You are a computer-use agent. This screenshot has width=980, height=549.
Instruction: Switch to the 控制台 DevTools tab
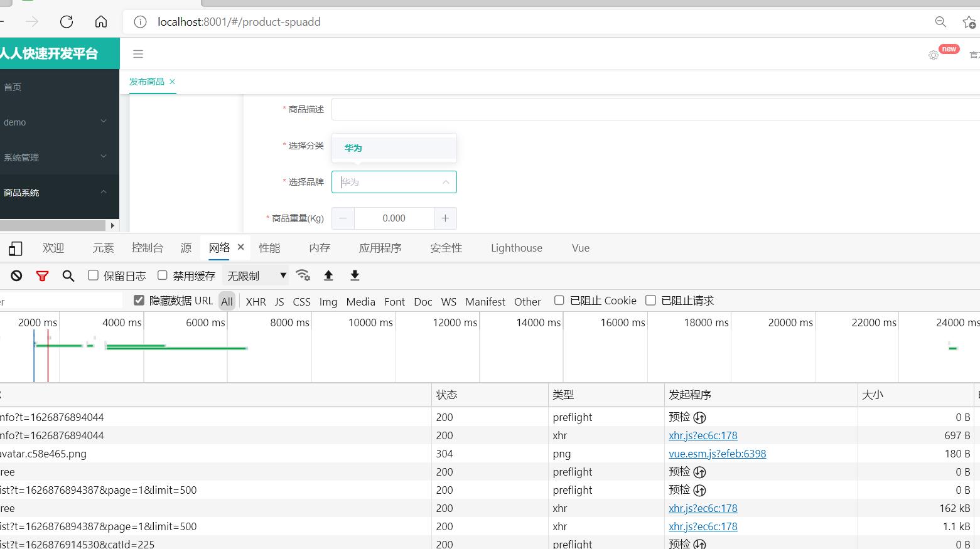148,248
